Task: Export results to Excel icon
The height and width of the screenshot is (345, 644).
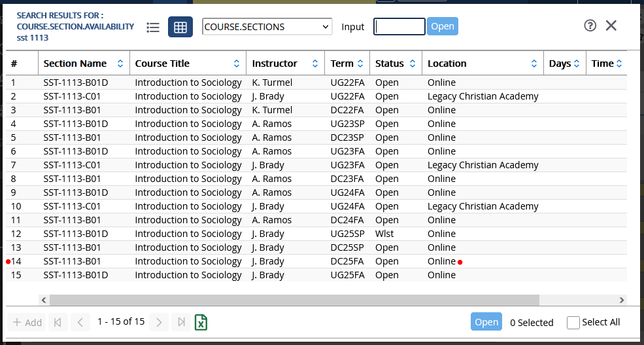Action: point(201,322)
